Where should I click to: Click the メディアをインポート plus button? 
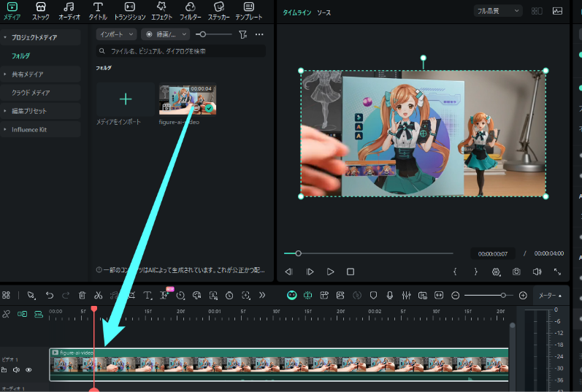pos(126,99)
